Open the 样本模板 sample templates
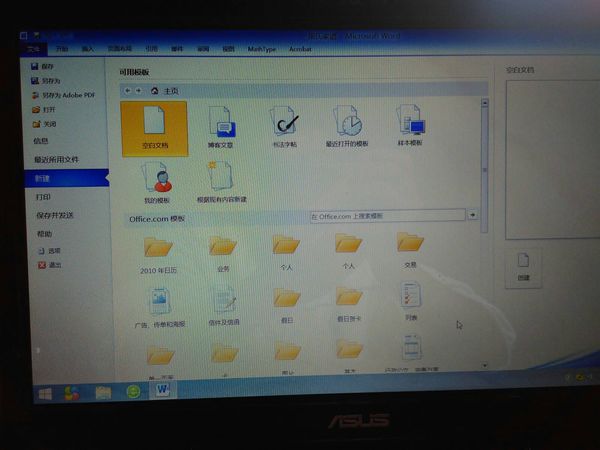Image resolution: width=600 pixels, height=450 pixels. [410, 126]
